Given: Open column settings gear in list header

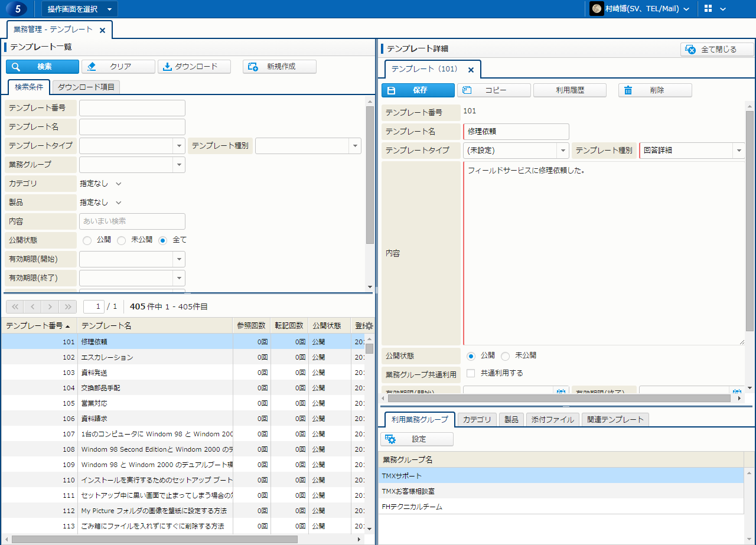Looking at the screenshot, I should tap(369, 326).
